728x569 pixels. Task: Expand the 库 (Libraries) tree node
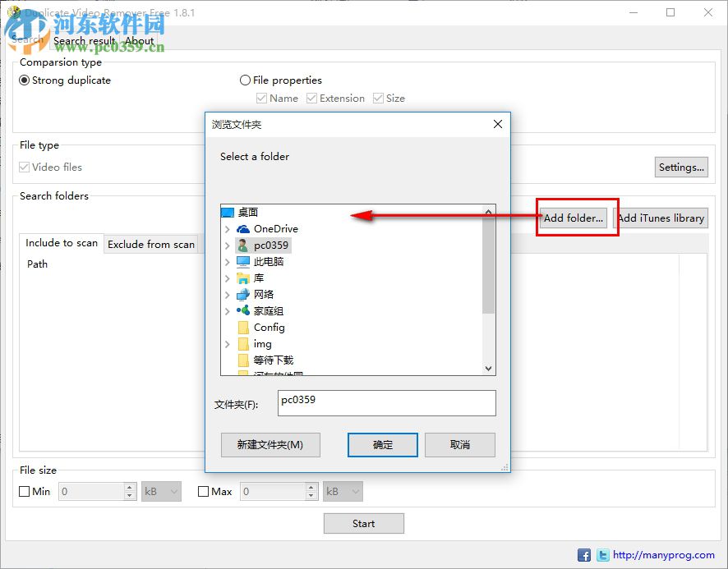pyautogui.click(x=228, y=278)
